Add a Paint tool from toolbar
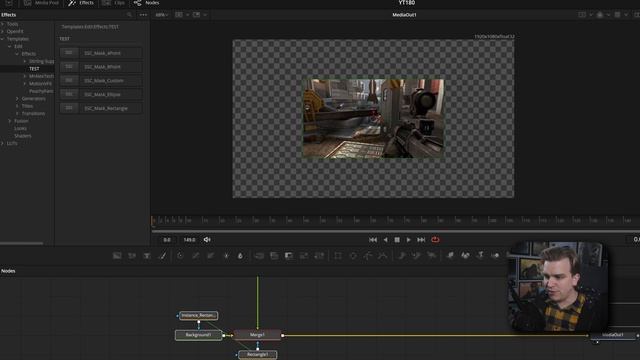This screenshot has width=640, height=360. click(x=162, y=256)
